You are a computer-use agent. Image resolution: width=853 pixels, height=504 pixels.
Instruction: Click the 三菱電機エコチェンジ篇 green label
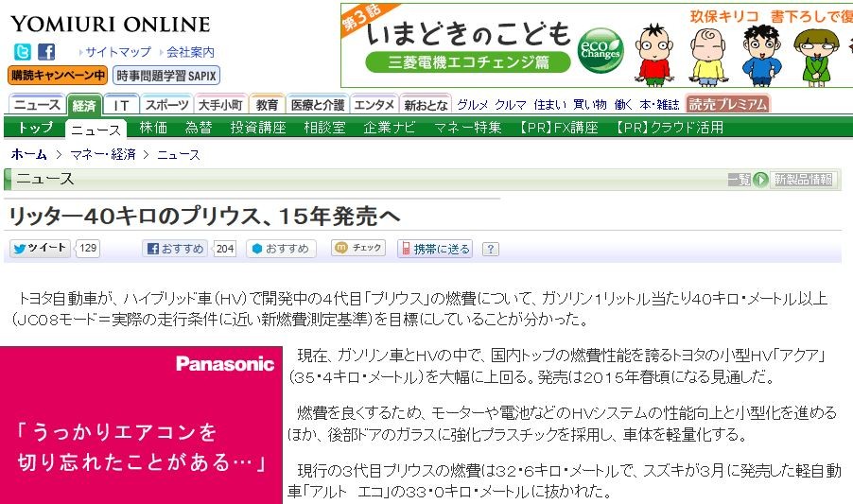(468, 62)
